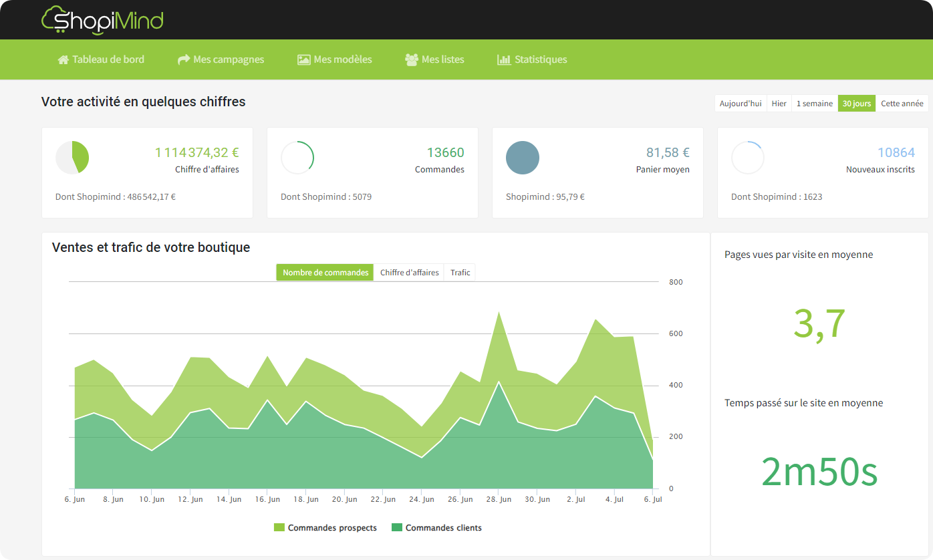
Task: Select the Hier period filter
Action: tap(779, 104)
